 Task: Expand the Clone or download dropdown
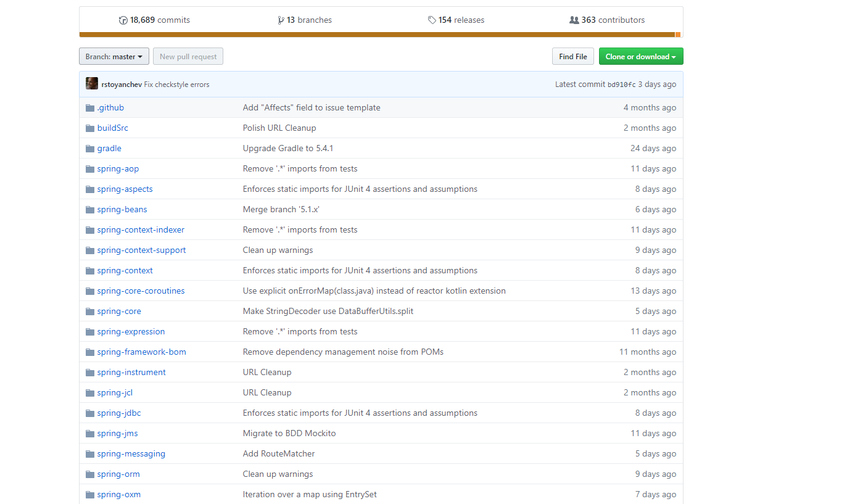(641, 56)
